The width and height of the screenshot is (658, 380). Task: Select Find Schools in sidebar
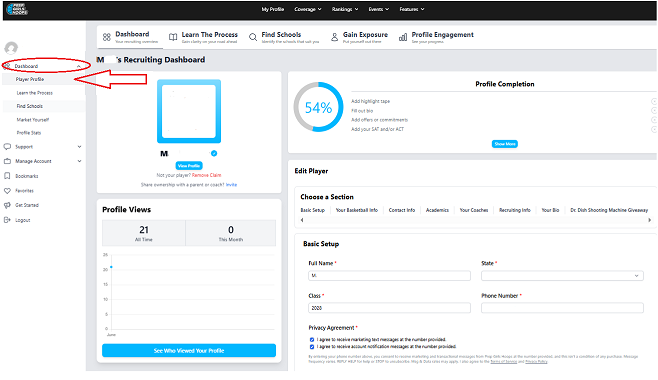30,107
